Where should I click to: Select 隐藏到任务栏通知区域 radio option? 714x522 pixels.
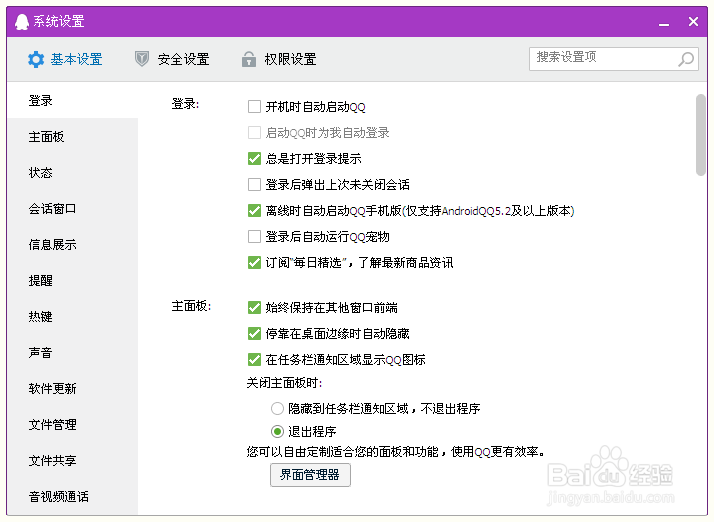coord(277,408)
